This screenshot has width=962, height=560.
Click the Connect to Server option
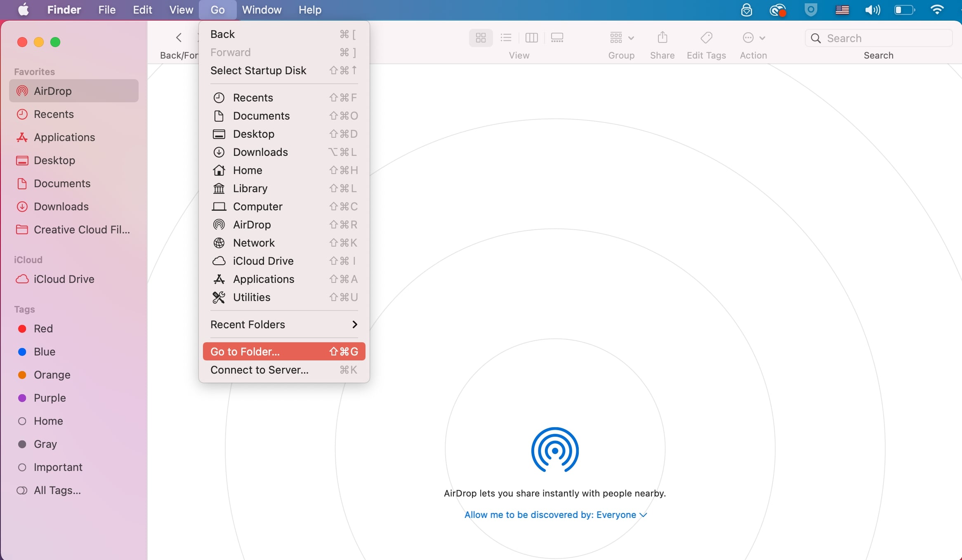259,369
